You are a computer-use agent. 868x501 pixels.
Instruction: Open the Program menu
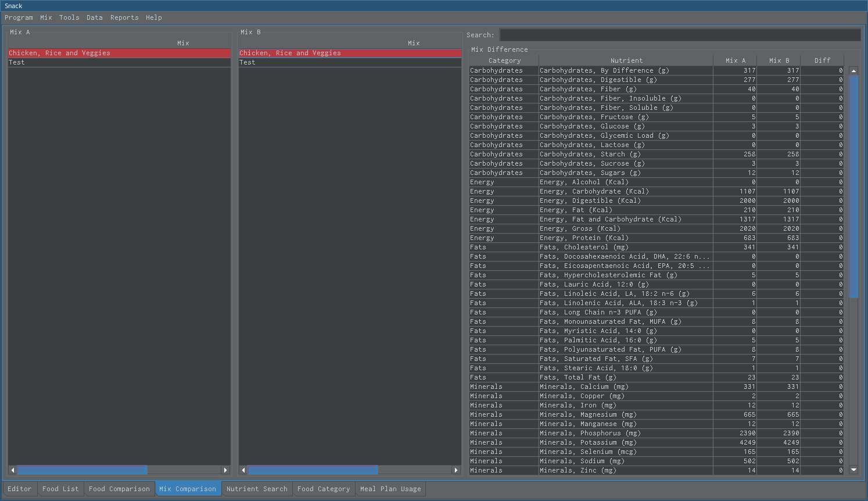(x=19, y=17)
